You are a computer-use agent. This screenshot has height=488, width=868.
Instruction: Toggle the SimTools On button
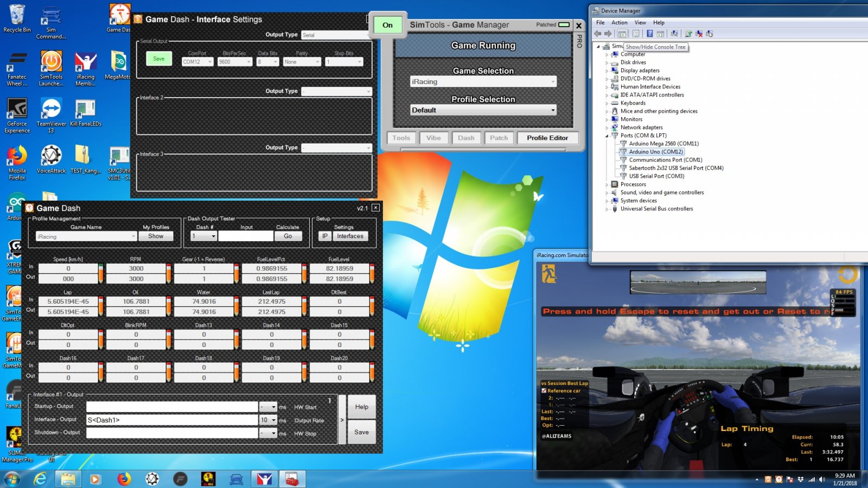click(x=387, y=25)
